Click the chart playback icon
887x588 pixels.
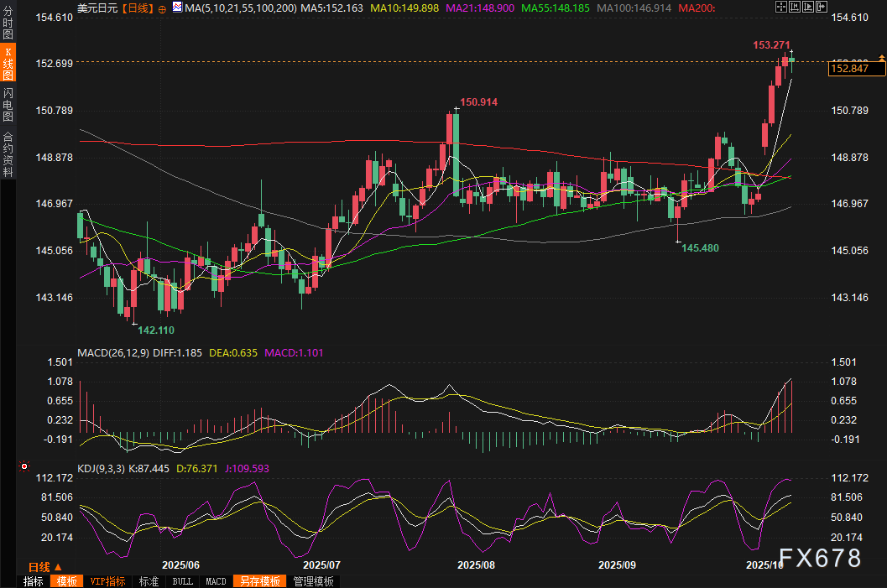809,7
